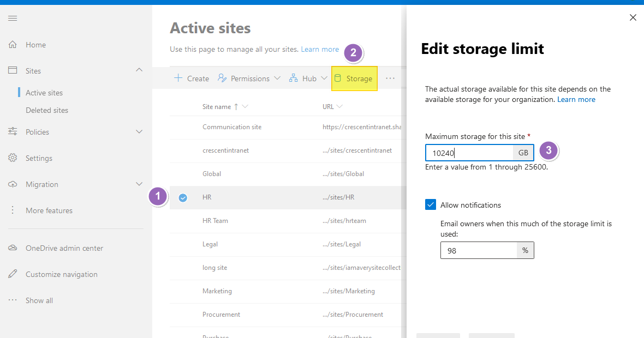Open Learn more link in storage panel

coord(576,99)
